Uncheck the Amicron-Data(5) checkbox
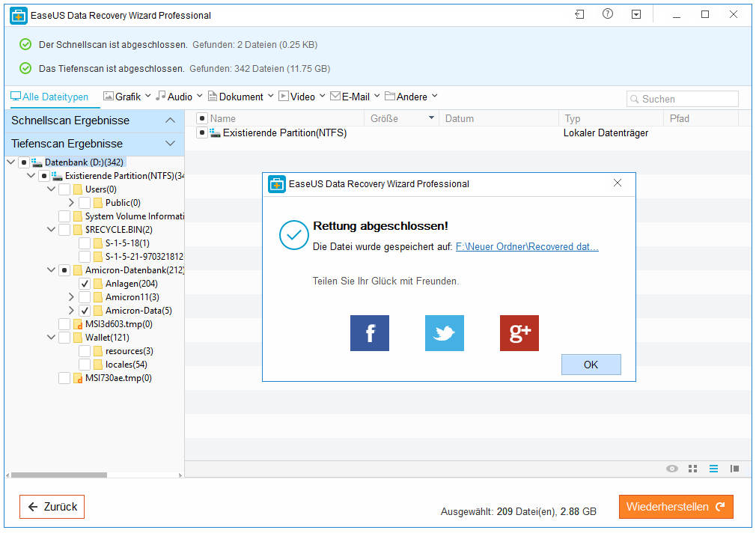756x533 pixels. click(x=85, y=311)
